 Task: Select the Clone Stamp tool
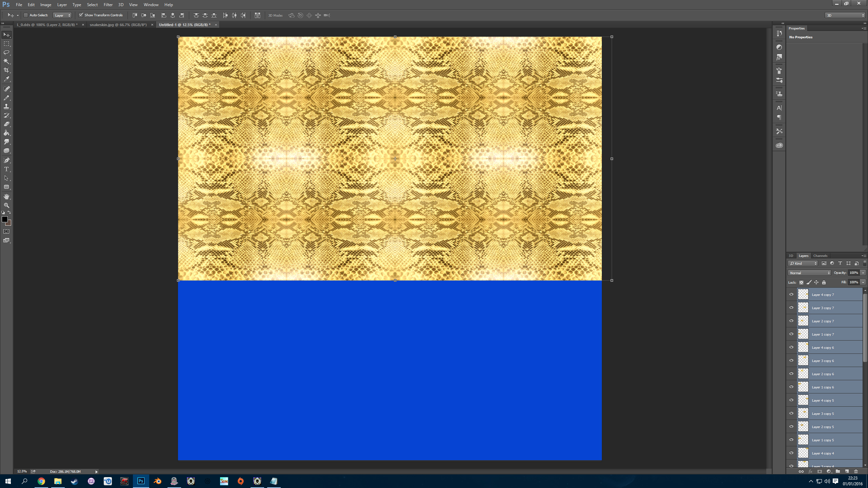(6, 106)
